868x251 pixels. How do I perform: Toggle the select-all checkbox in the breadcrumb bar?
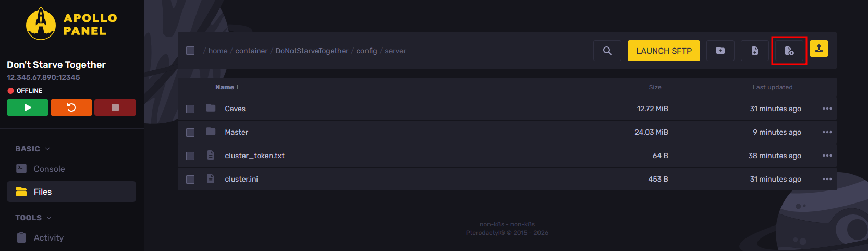(190, 51)
